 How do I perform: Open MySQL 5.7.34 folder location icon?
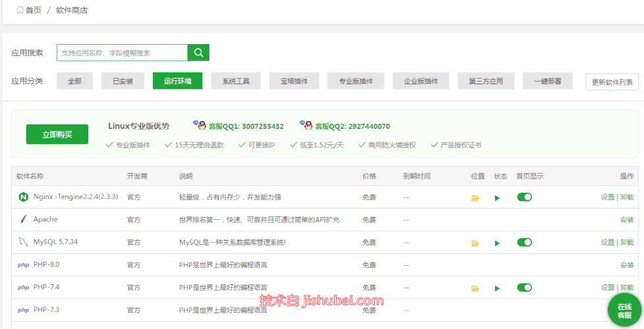point(475,243)
